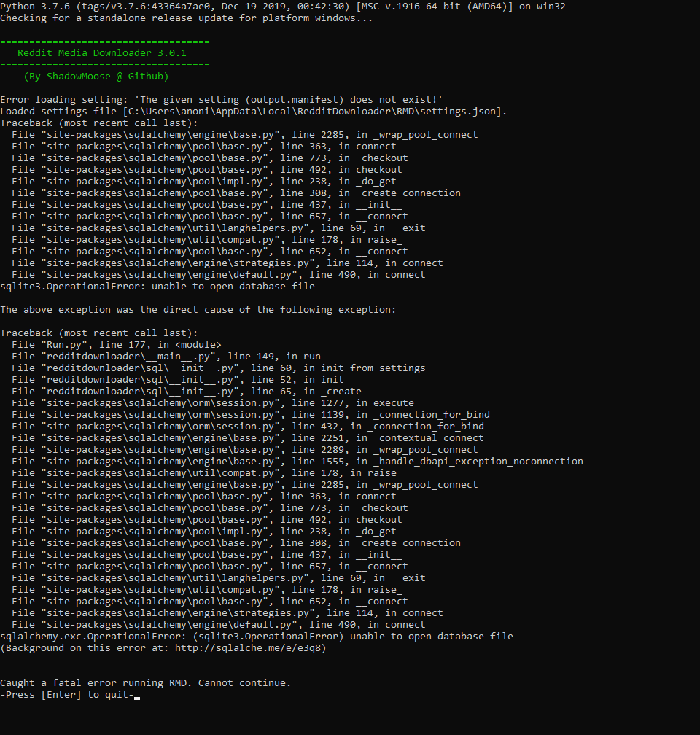
Task: Click the 'init_from_settings' line 60 traceback row
Action: tap(219, 368)
